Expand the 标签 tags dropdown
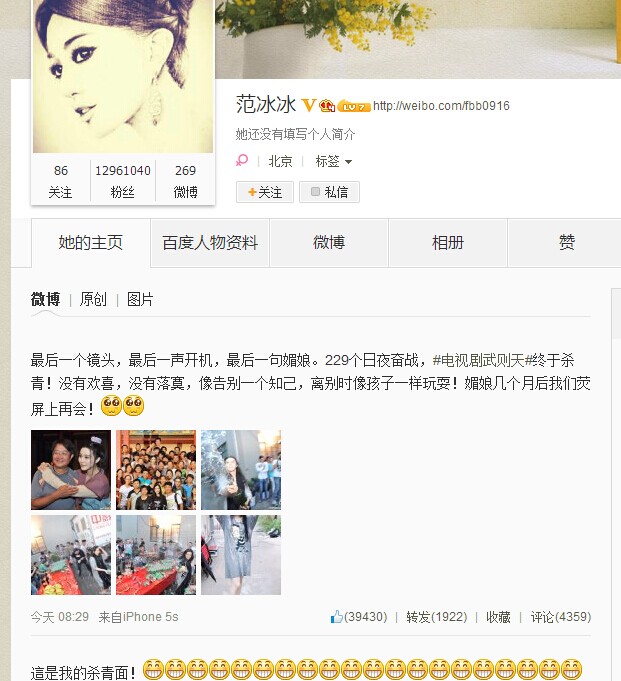Viewport: 621px width, 681px height. (334, 162)
